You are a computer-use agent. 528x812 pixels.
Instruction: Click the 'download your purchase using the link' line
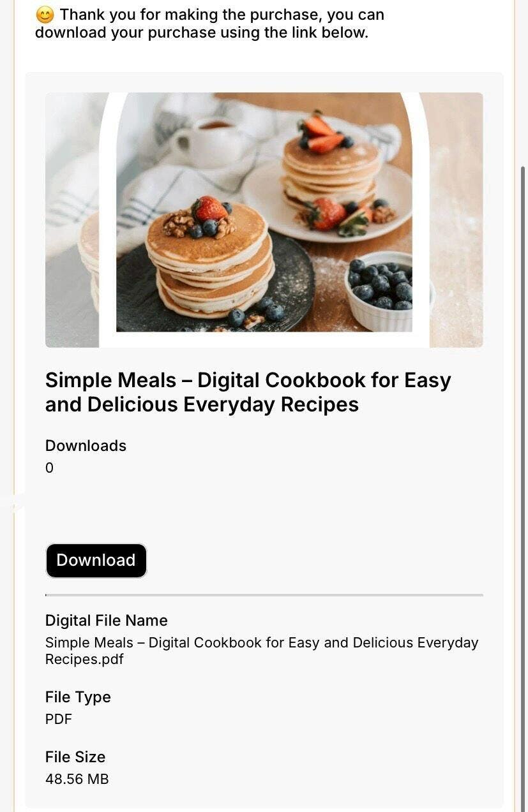tap(202, 33)
